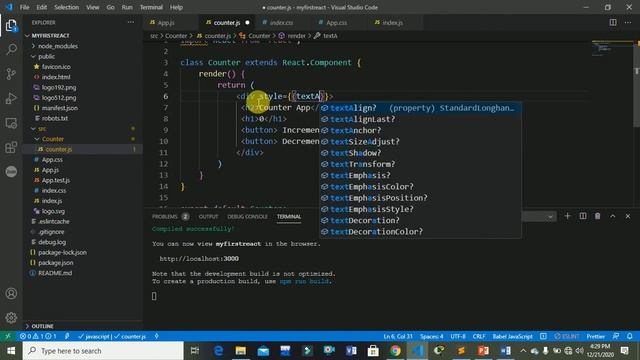Change CRLF end of line sequence
Viewport: 640px width, 360px height.
(x=479, y=336)
